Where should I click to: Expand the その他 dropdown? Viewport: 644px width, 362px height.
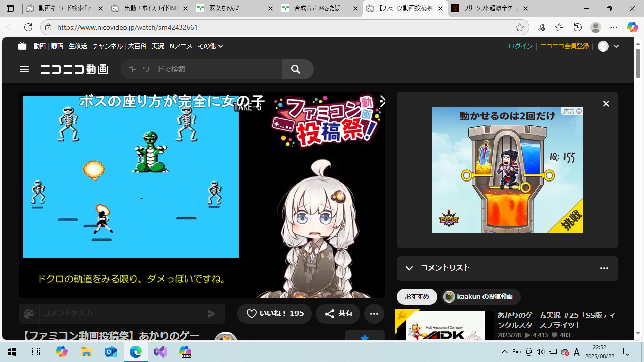(210, 46)
